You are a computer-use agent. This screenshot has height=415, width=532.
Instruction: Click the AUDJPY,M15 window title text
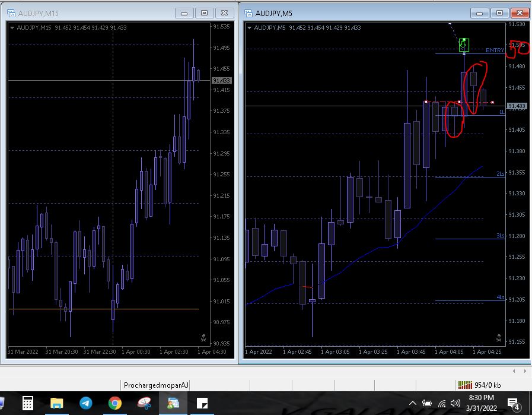[39, 14]
